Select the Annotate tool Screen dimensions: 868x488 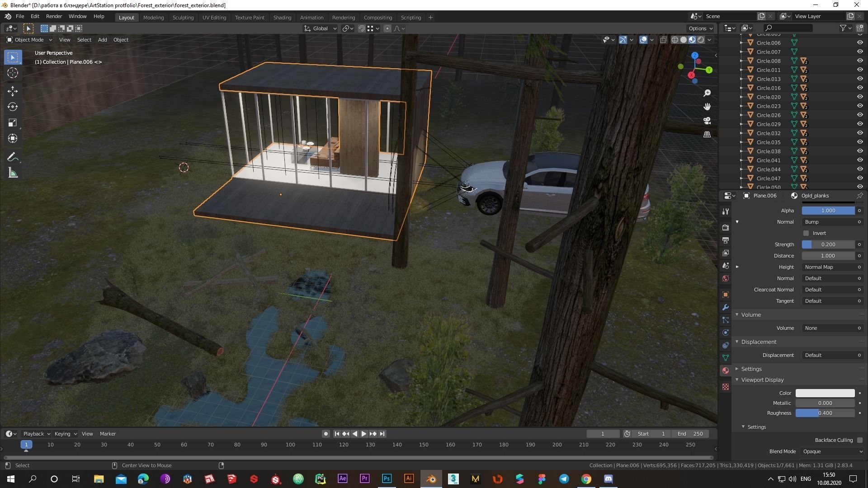pyautogui.click(x=13, y=157)
